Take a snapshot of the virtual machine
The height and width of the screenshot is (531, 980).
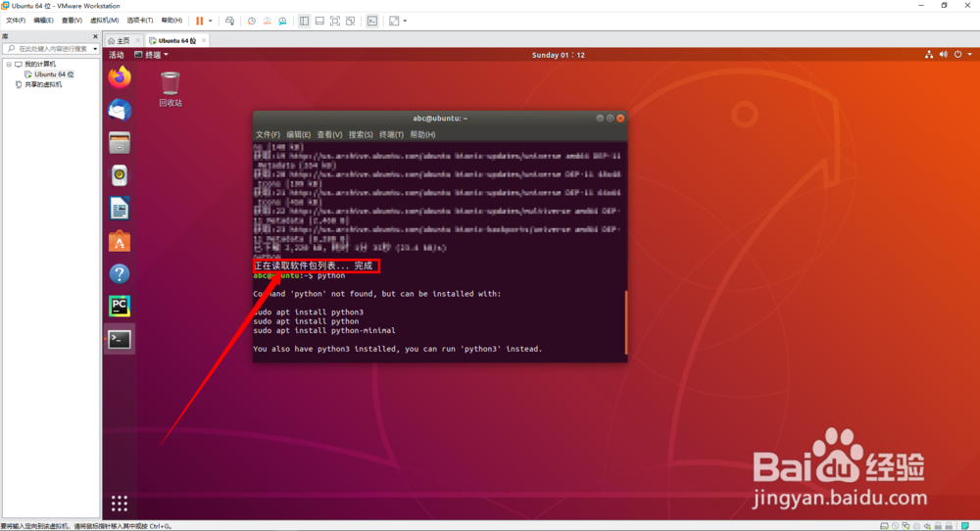pyautogui.click(x=251, y=21)
